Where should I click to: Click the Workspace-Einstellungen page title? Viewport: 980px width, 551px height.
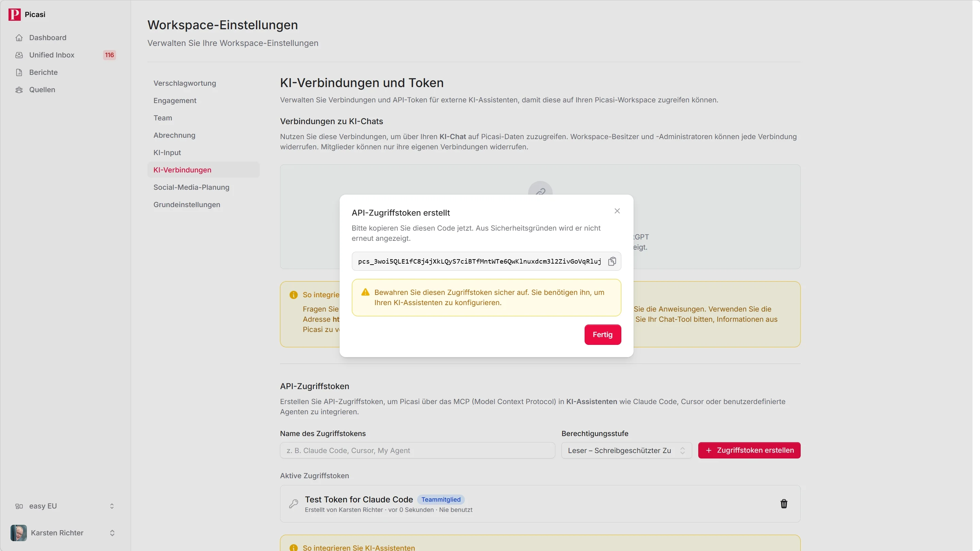(x=223, y=25)
